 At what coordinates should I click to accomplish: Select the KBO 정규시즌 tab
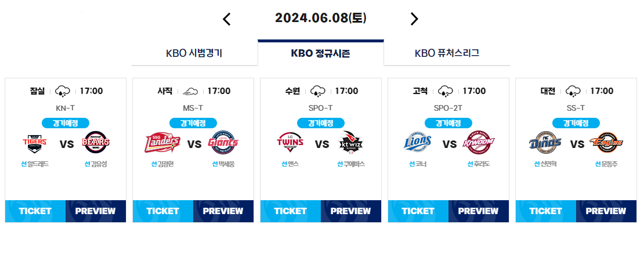(x=321, y=53)
